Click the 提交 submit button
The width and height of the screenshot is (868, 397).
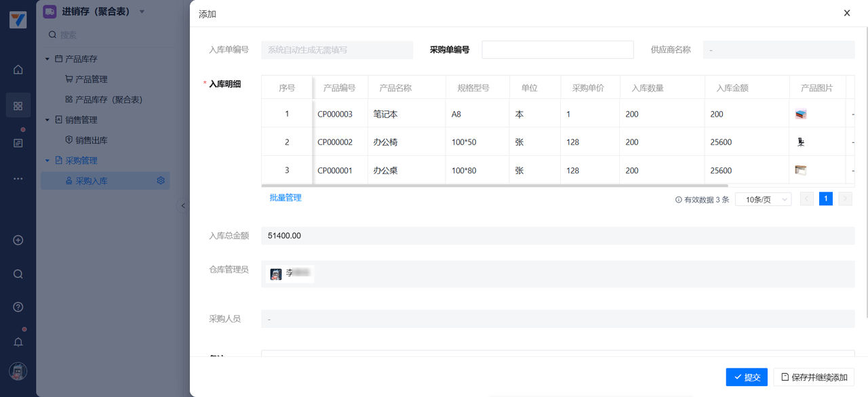pyautogui.click(x=747, y=377)
